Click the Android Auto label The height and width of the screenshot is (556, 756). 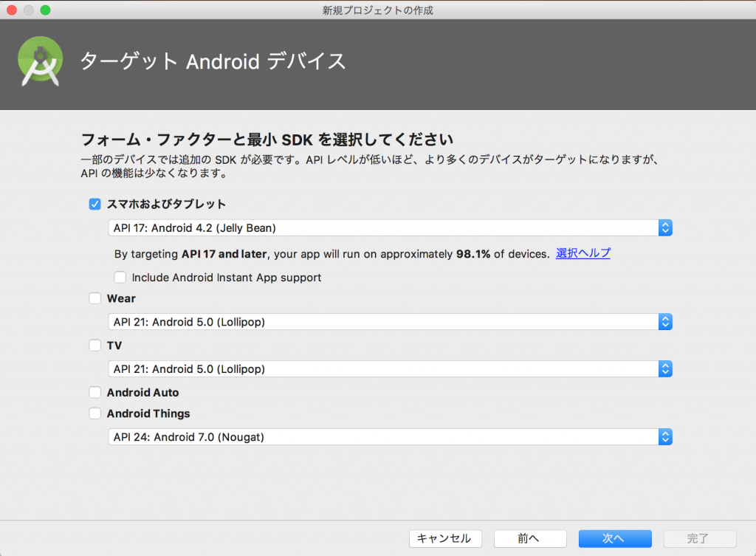tap(142, 393)
